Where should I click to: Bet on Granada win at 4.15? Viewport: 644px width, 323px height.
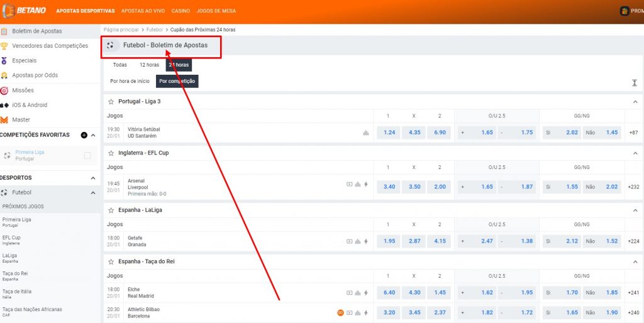coord(439,241)
